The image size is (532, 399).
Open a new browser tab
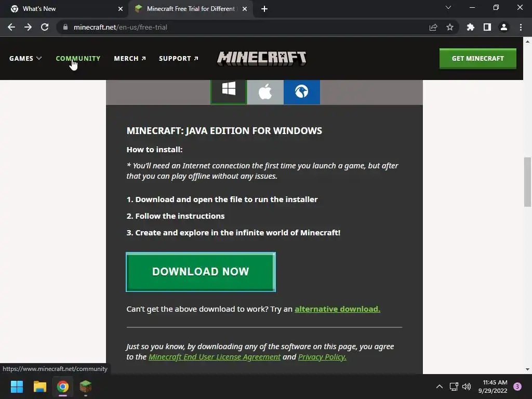(264, 9)
